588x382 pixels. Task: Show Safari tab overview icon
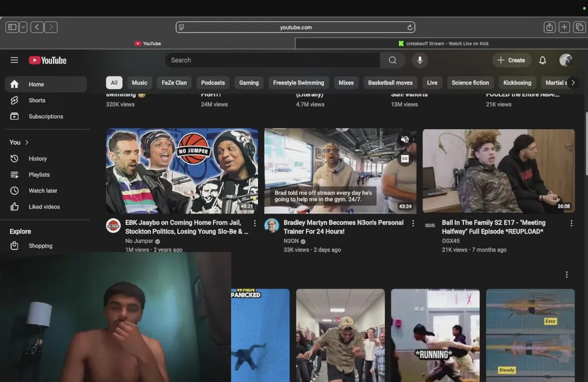pyautogui.click(x=580, y=27)
